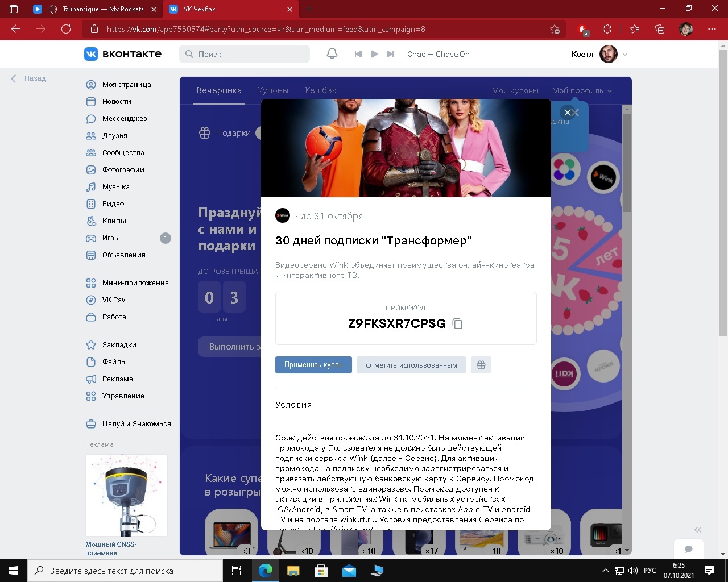This screenshot has width=728, height=582.
Task: Expand the Мой профиль dropdown
Action: coord(582,90)
